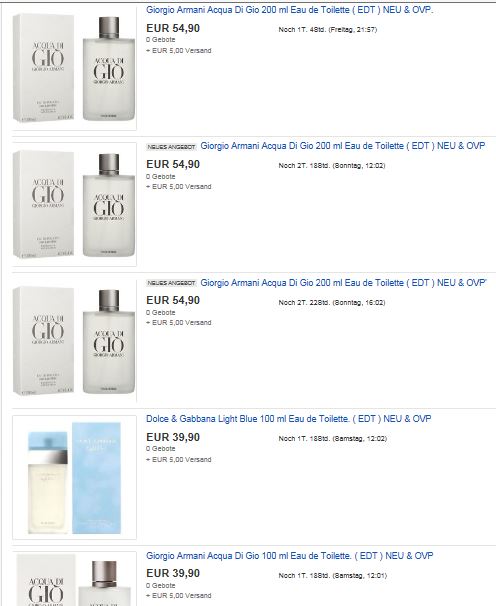Click Neues Angebot badge on Sonntag 12:02 listing
This screenshot has width=496, height=606.
click(171, 147)
